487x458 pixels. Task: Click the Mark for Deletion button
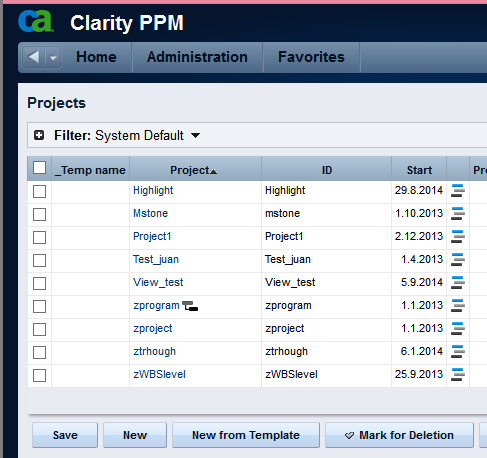(x=399, y=435)
